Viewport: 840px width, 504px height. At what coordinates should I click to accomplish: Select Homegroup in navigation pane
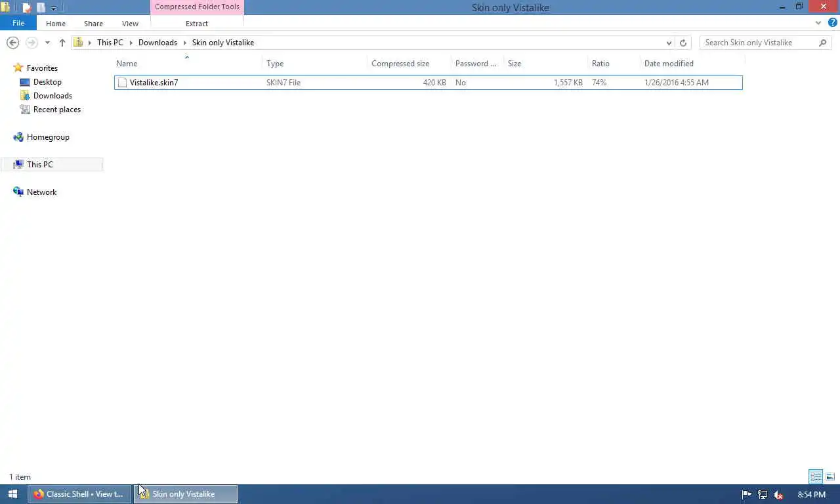[48, 137]
